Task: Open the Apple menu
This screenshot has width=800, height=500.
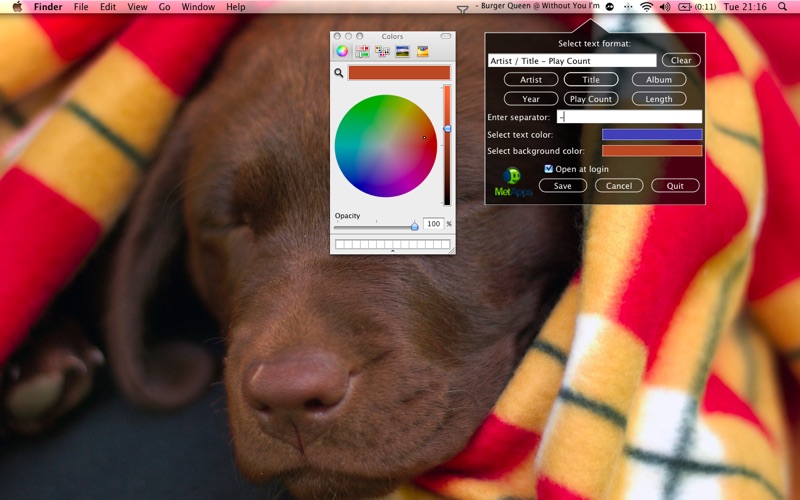Action: [x=17, y=7]
